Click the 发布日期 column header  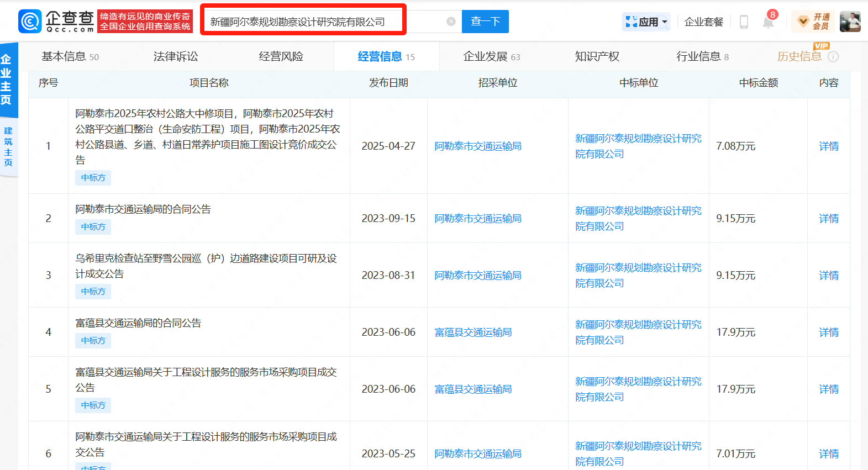click(388, 83)
